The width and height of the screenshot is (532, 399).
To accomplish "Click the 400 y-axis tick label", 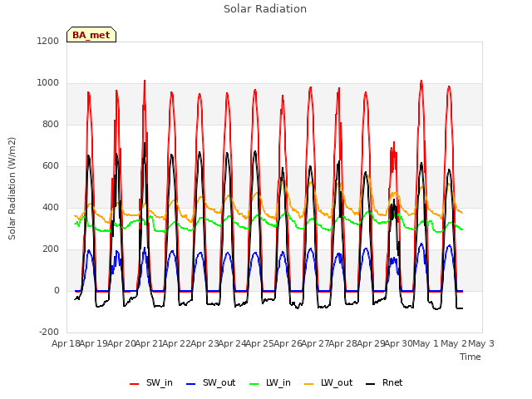I will click(x=51, y=207).
